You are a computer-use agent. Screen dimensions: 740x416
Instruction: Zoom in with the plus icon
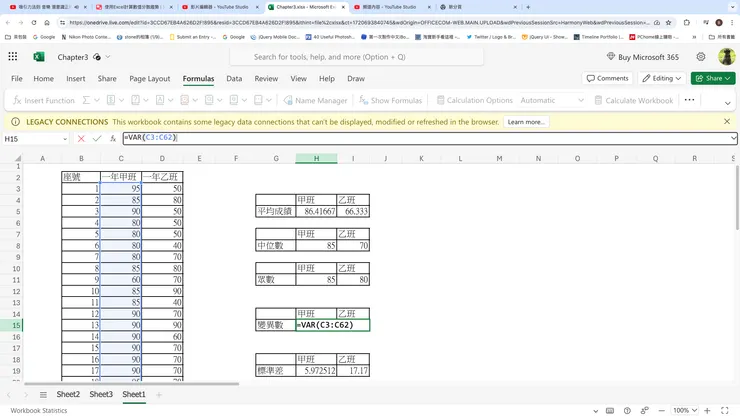[707, 410]
